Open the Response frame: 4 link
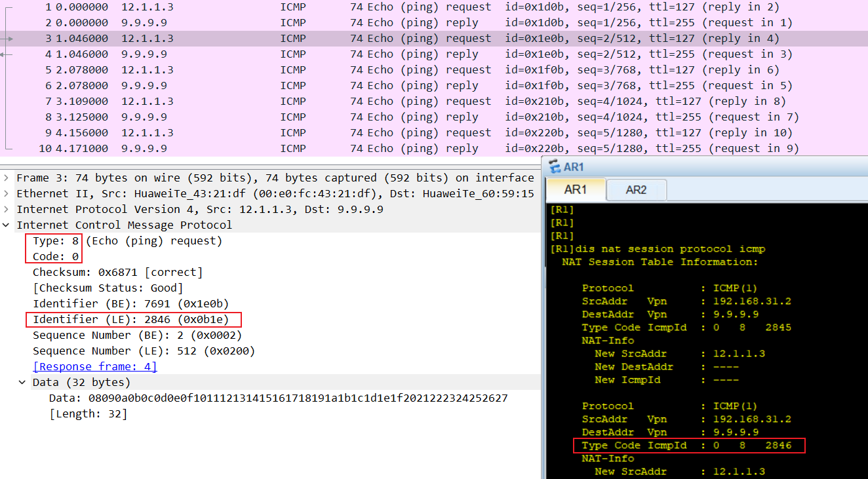The width and height of the screenshot is (868, 479). click(x=95, y=366)
